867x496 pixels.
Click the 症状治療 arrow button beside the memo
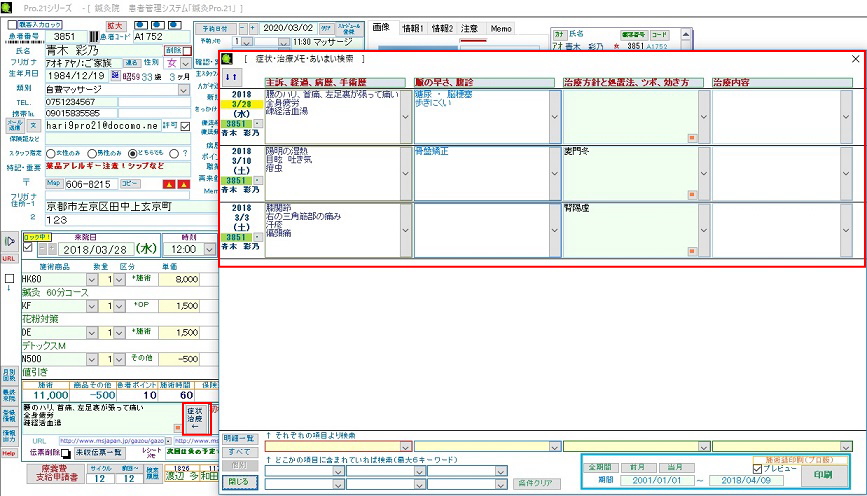(x=195, y=419)
